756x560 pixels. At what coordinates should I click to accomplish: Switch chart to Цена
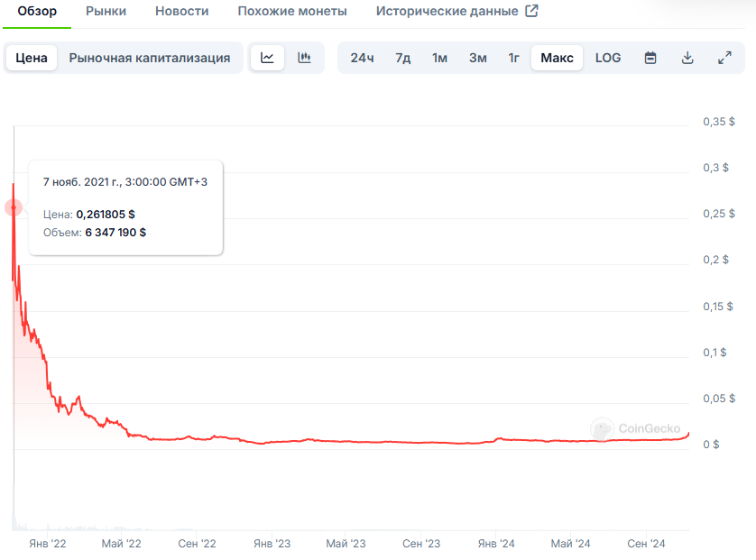tap(32, 58)
